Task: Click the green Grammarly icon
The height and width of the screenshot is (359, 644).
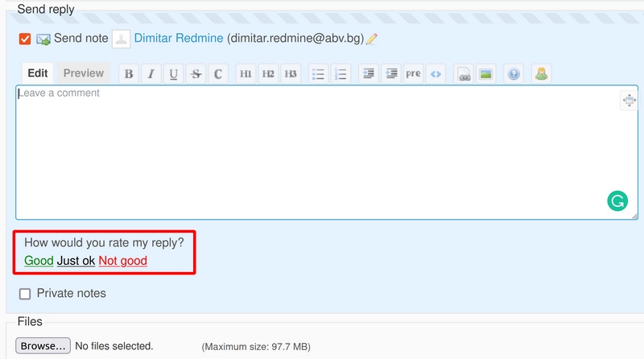Action: (x=617, y=201)
